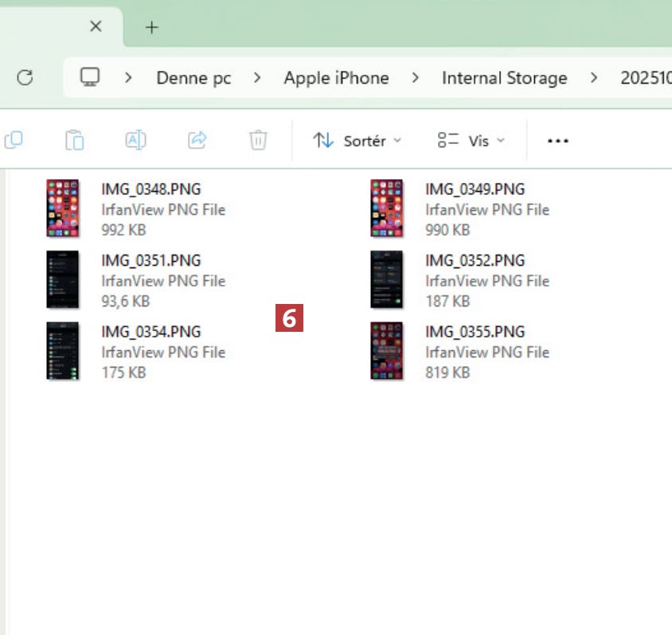Open Apple iPhone in the breadcrumb path

[x=337, y=78]
